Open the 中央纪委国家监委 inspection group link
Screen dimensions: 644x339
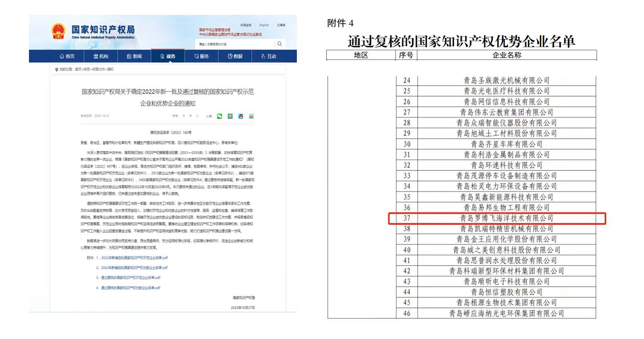(230, 35)
